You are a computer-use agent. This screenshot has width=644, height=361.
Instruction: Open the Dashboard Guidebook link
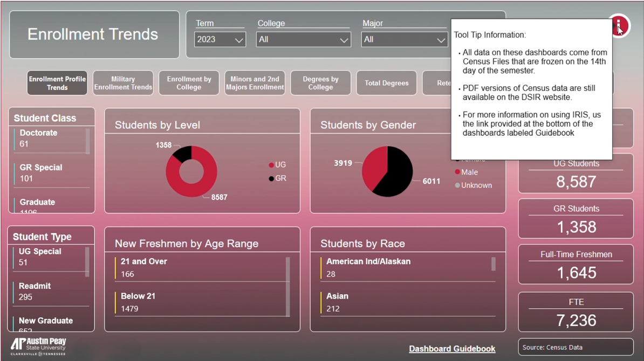[452, 349]
